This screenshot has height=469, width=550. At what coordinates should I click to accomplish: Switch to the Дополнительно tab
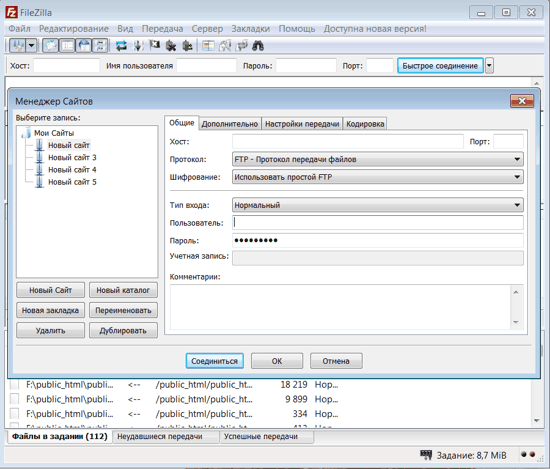(x=230, y=124)
